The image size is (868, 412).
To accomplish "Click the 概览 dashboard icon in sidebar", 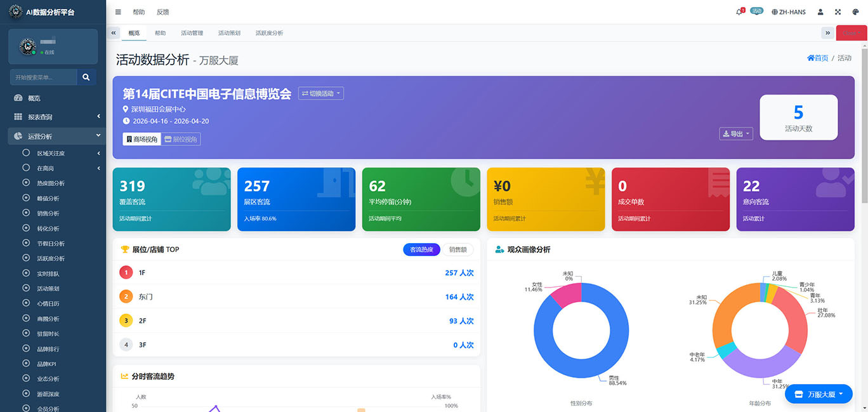I will click(18, 98).
